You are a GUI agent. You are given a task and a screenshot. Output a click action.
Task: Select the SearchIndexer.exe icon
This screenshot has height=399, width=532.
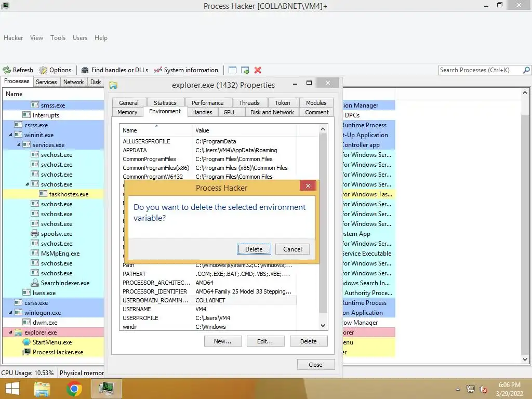[35, 283]
